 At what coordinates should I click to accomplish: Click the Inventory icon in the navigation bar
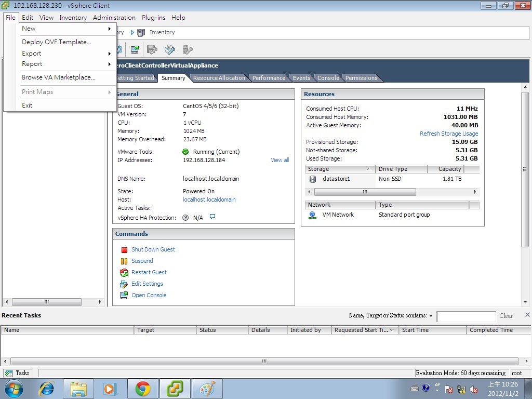141,33
